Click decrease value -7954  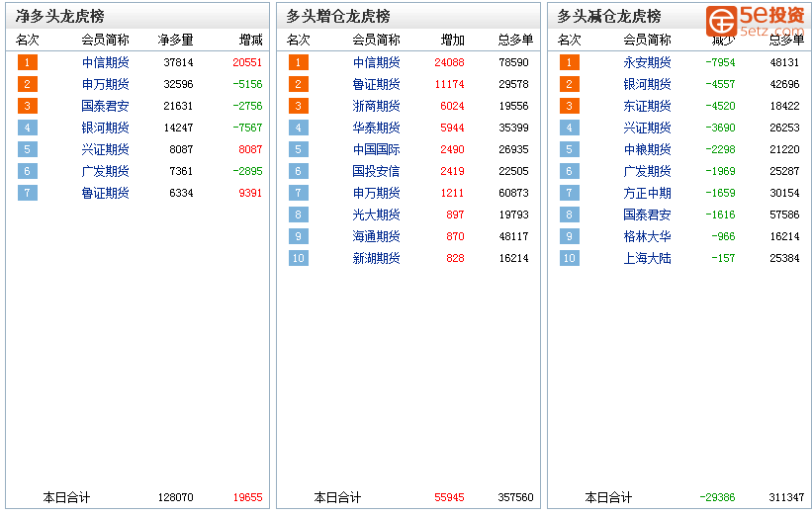click(x=720, y=62)
